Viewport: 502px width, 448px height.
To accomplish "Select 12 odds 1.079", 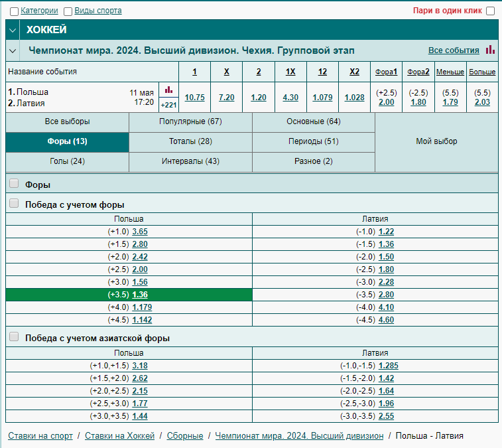I will coord(322,98).
